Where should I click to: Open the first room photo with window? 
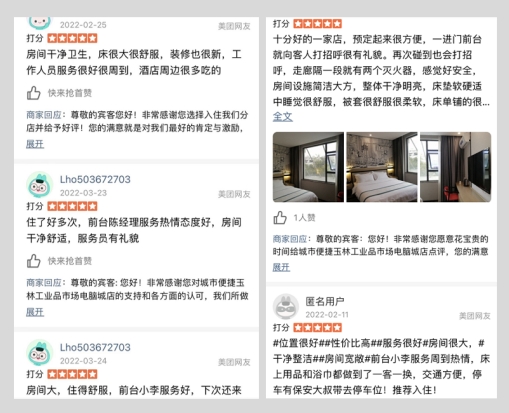(308, 167)
